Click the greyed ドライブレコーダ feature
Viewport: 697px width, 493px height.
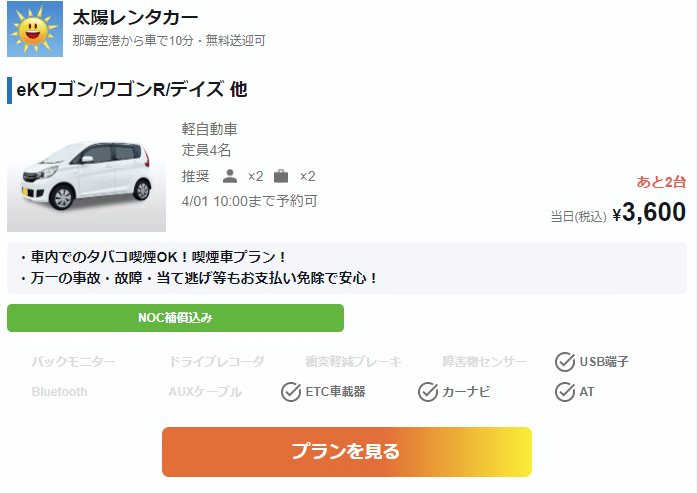[x=216, y=362]
